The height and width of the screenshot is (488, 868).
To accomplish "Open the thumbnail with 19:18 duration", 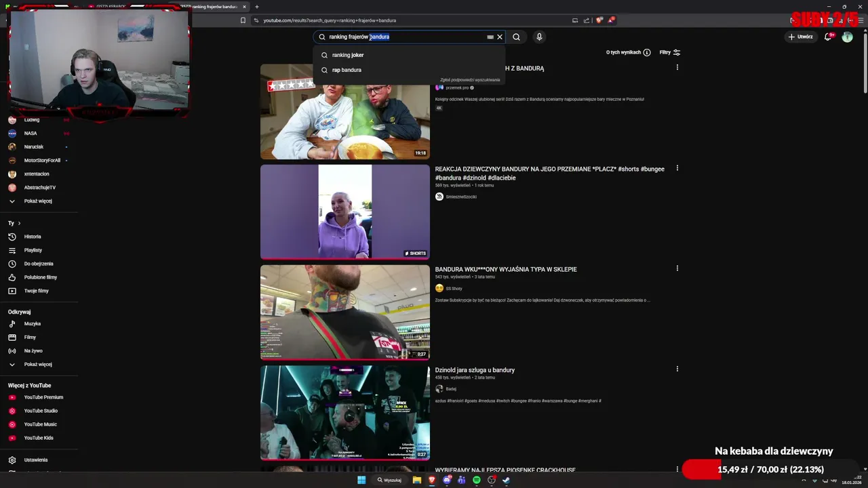I will point(345,112).
